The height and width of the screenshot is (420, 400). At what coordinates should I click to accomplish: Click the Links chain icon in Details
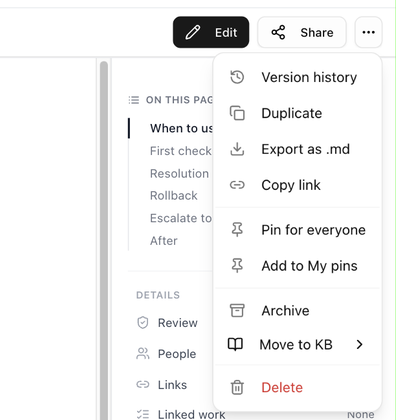[x=143, y=385]
